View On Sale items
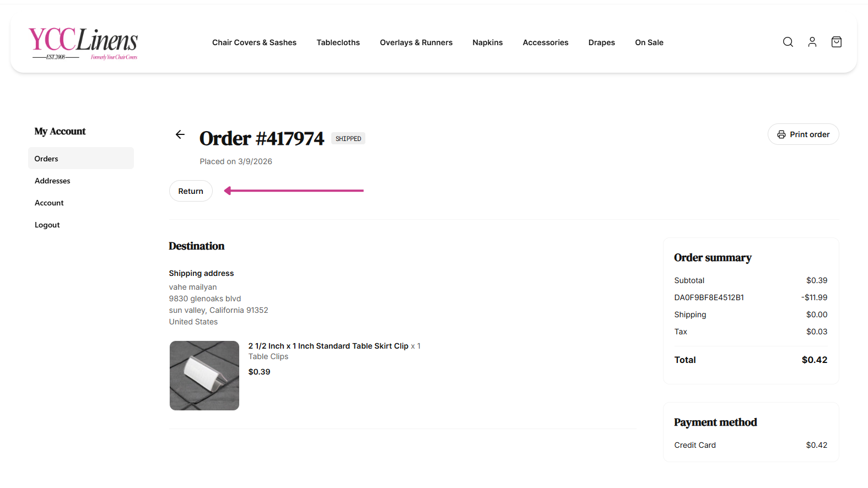The height and width of the screenshot is (488, 868). coord(649,42)
